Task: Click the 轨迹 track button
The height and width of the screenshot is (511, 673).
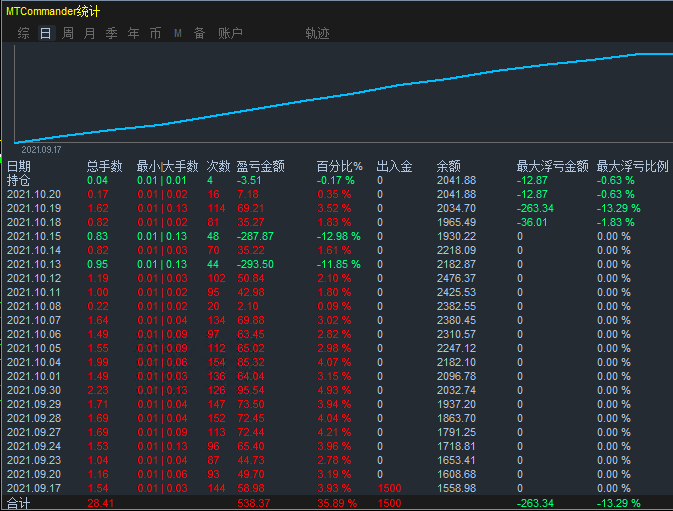Action: [317, 33]
